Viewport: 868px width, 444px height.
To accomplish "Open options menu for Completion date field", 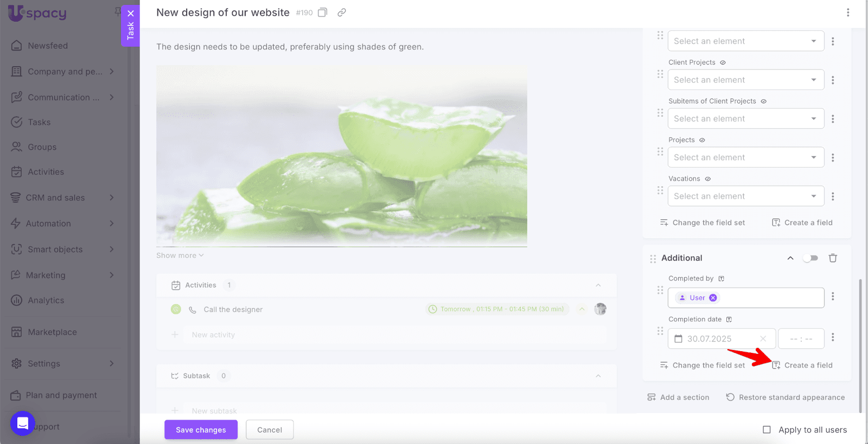I will (x=833, y=337).
